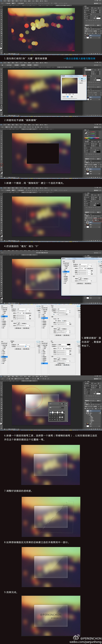Toggle the 预览 checkbox in Gaussian Blur dialog
This screenshot has width=102, height=644.
point(81,83)
